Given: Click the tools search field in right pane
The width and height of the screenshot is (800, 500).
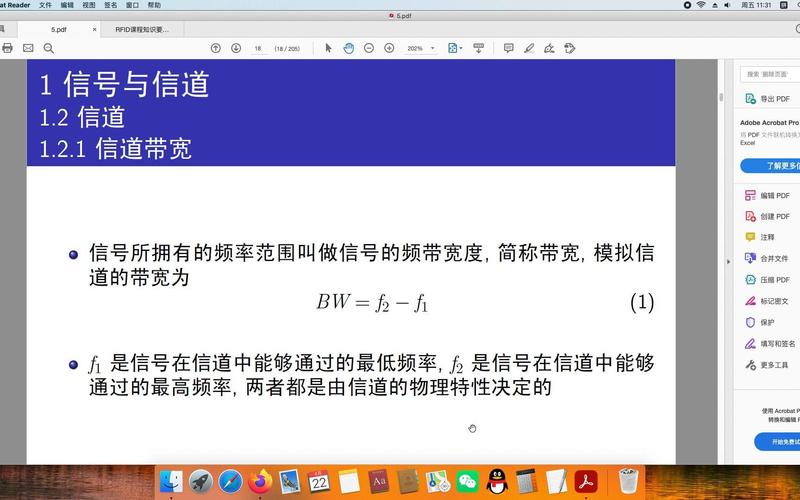Looking at the screenshot, I should pos(770,74).
